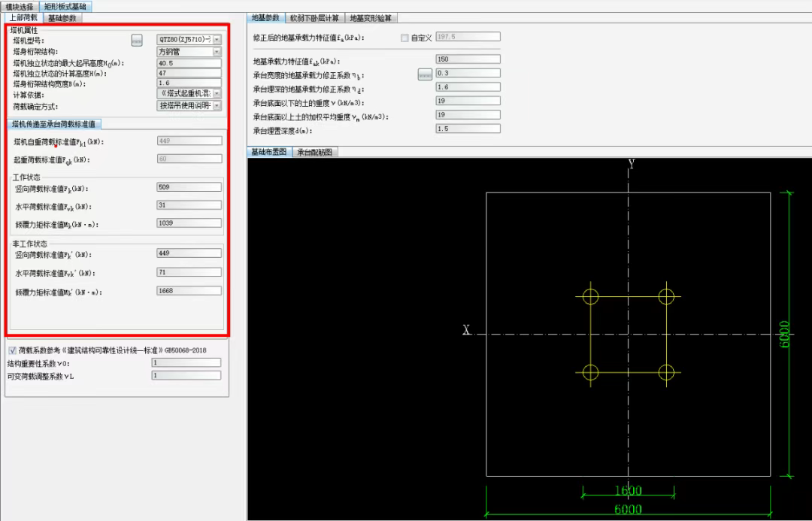Click the 工作状态 group label
Viewport: 812px width, 521px height.
[x=26, y=177]
